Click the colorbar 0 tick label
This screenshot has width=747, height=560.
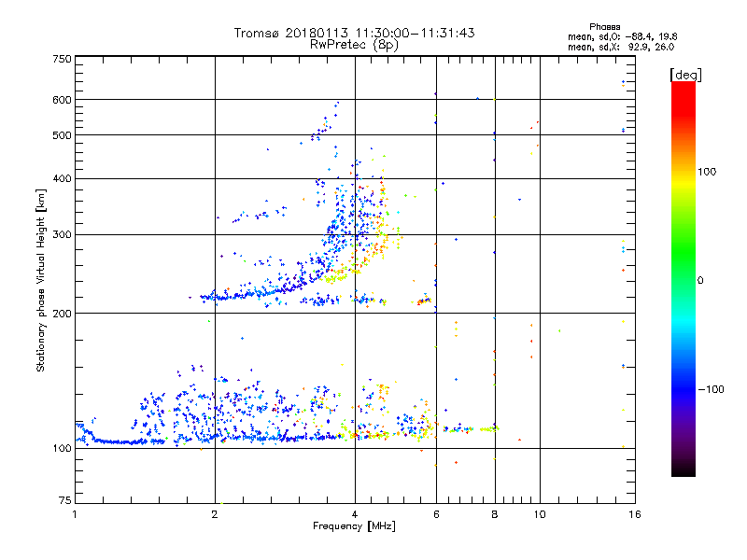click(x=700, y=280)
